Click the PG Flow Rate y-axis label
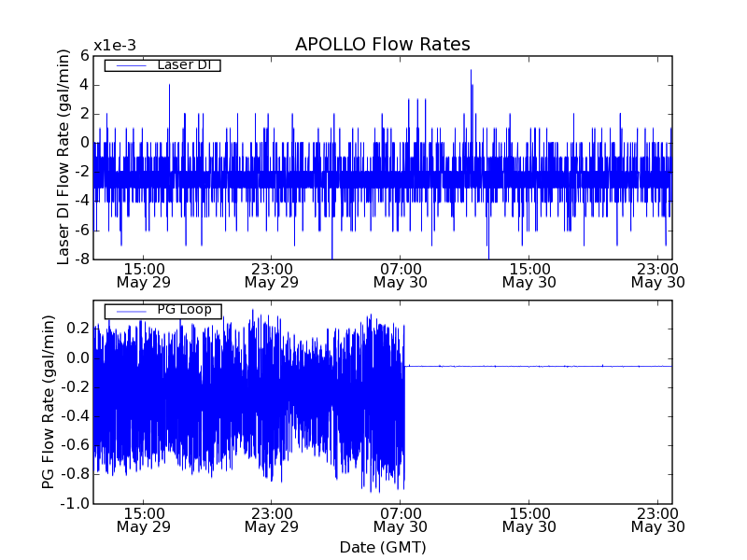The height and width of the screenshot is (560, 747). point(48,403)
